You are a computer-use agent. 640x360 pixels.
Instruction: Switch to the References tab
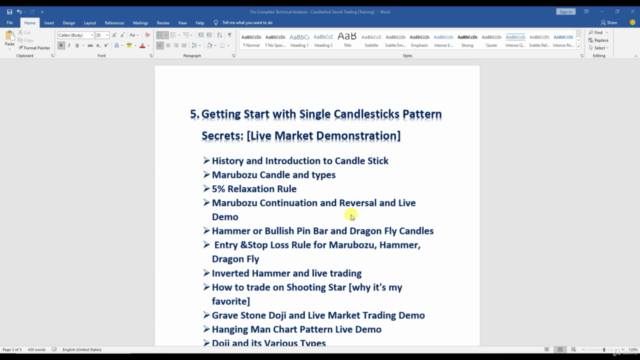(114, 23)
